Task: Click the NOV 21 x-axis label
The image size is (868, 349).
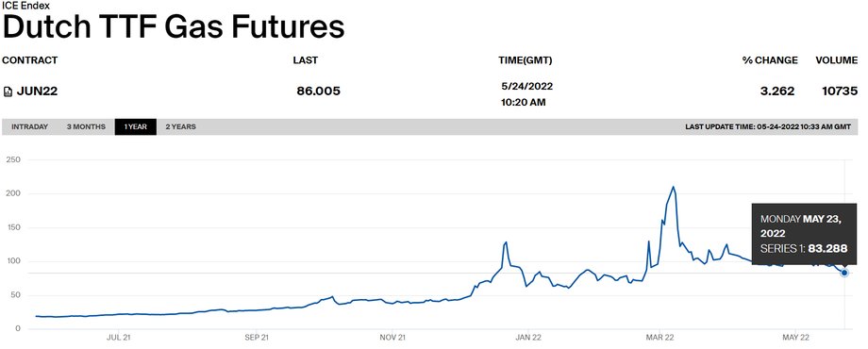Action: [393, 337]
